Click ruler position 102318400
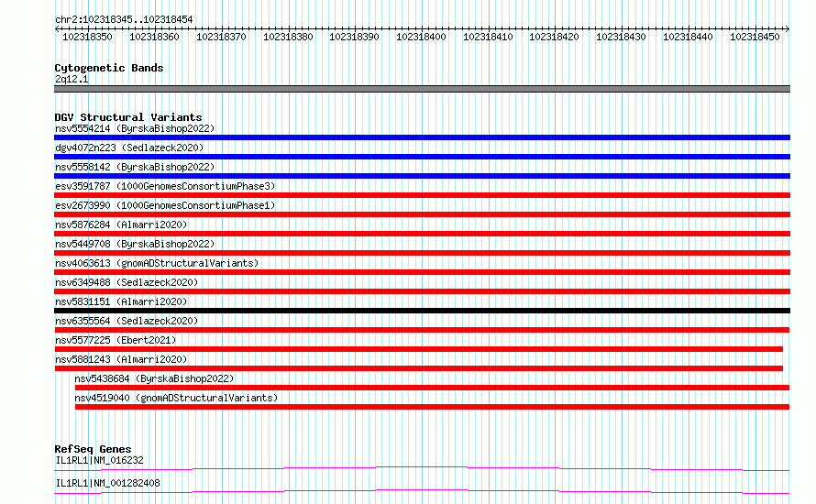816x504 pixels. [x=421, y=37]
